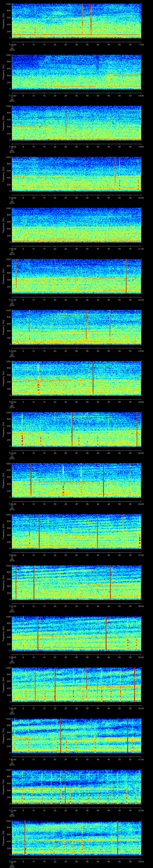Click the '7:25:00' start time label

pyautogui.click(x=12, y=504)
